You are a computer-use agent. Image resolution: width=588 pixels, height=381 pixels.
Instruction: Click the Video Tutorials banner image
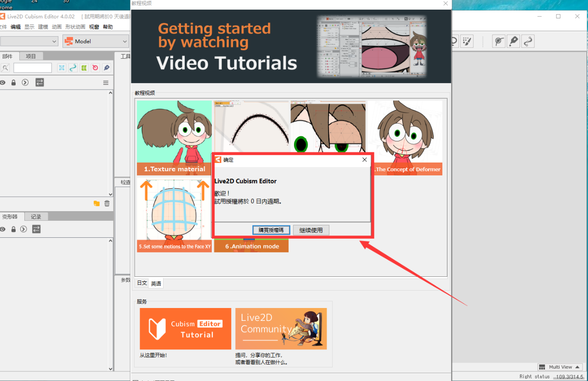(x=291, y=46)
